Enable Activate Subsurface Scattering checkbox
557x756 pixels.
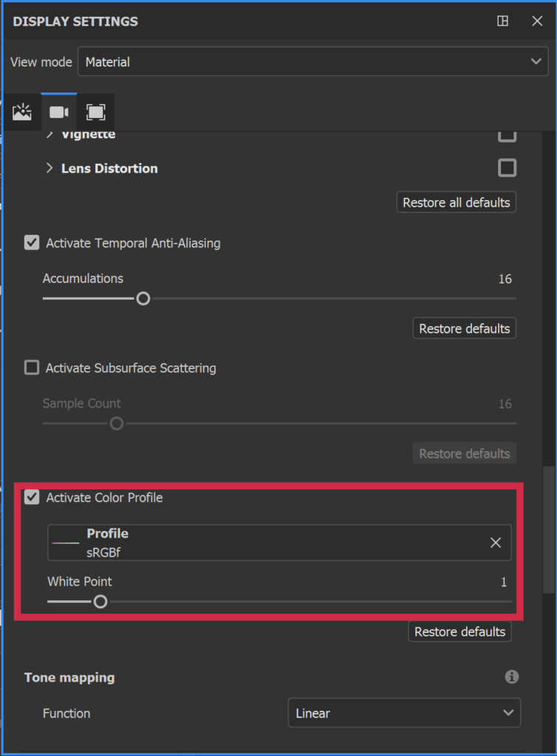click(32, 368)
